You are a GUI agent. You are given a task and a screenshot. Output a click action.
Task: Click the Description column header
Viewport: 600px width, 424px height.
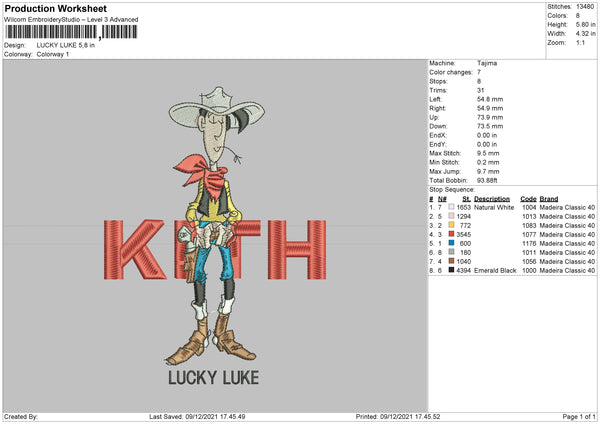pyautogui.click(x=492, y=199)
